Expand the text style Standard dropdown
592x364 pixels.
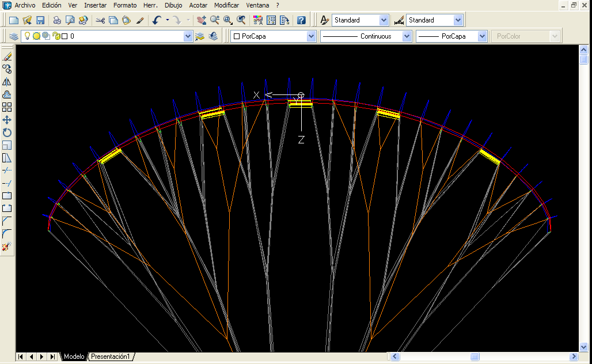click(x=384, y=20)
